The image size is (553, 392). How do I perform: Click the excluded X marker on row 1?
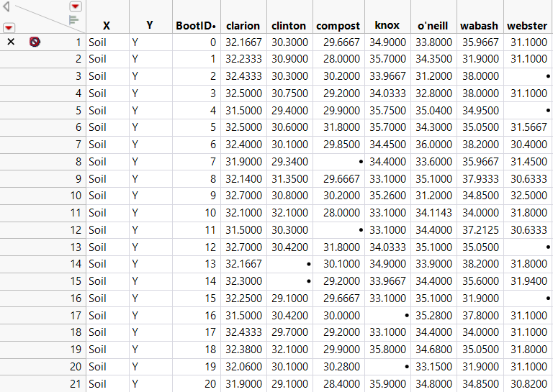coord(10,42)
